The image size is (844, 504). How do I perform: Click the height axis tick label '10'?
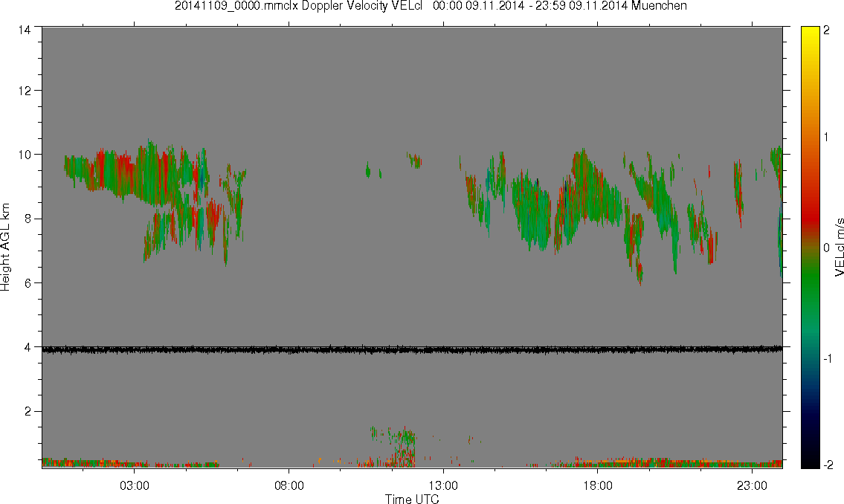[x=25, y=155]
